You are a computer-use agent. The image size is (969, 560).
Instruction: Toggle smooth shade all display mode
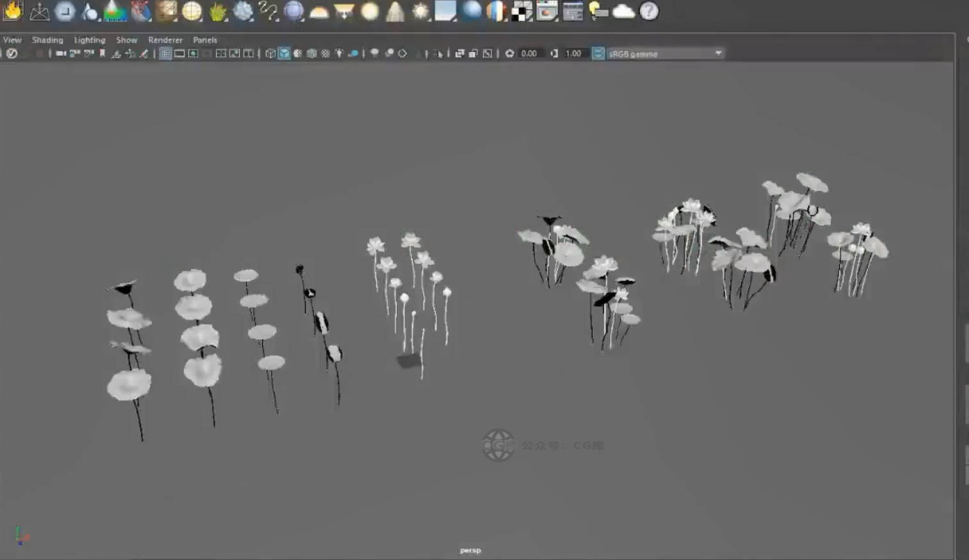284,54
